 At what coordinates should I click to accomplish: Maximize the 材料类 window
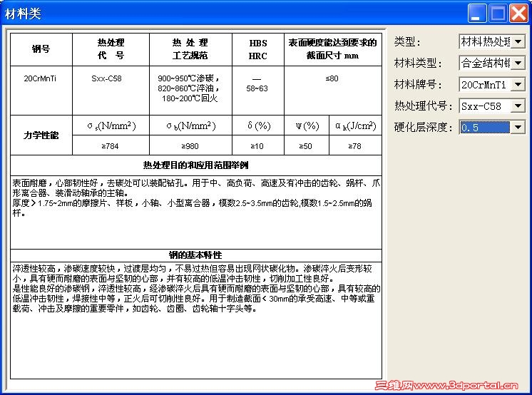(x=498, y=14)
